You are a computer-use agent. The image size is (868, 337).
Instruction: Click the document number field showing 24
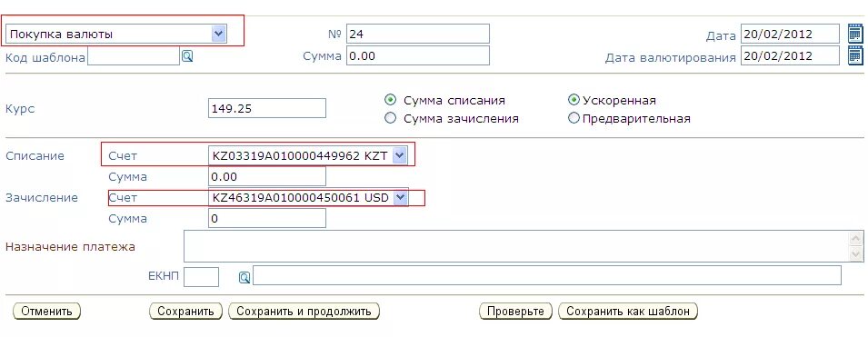[x=418, y=34]
